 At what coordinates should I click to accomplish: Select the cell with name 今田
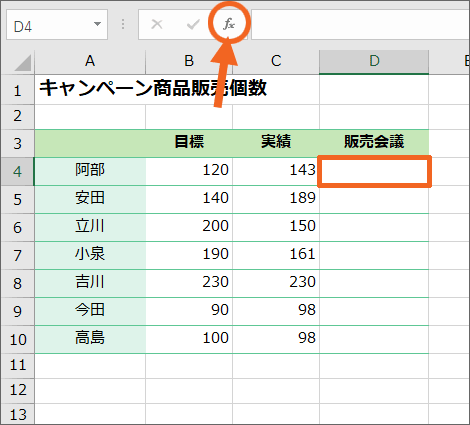tap(90, 311)
